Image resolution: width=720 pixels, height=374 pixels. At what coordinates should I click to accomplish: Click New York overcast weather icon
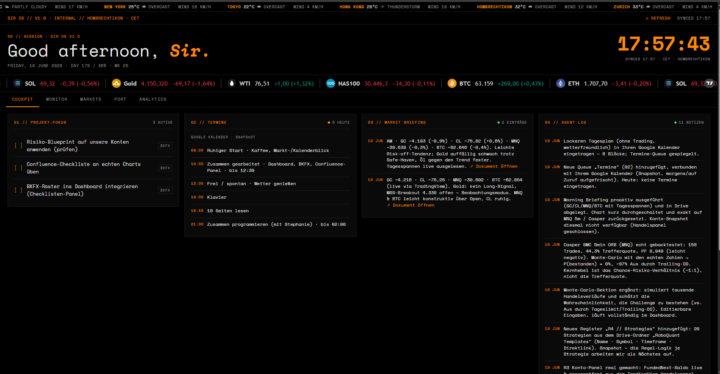[144, 7]
